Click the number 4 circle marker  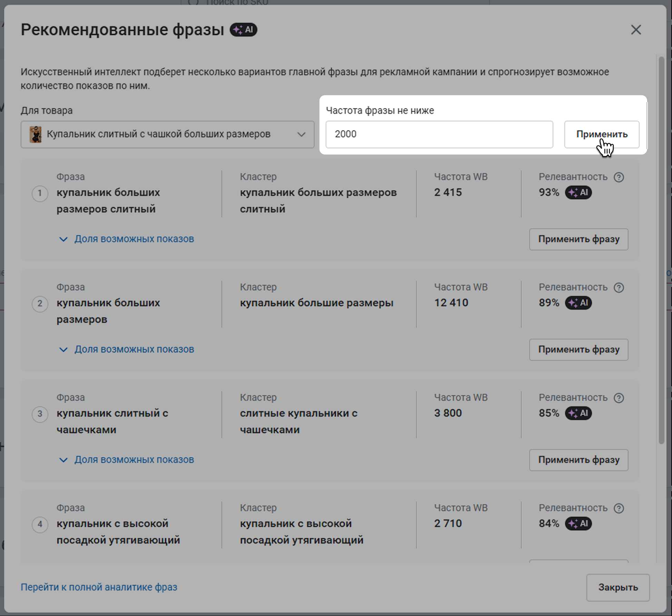point(40,524)
